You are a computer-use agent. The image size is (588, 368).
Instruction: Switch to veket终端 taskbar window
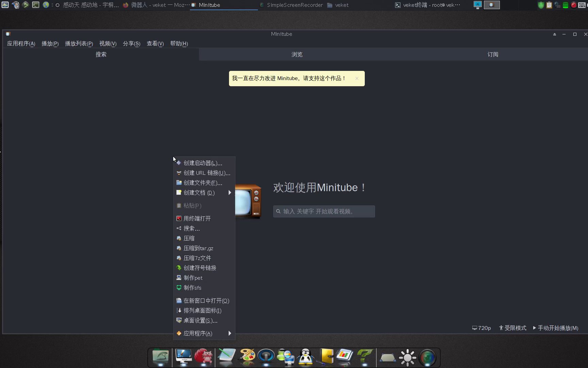coord(427,5)
